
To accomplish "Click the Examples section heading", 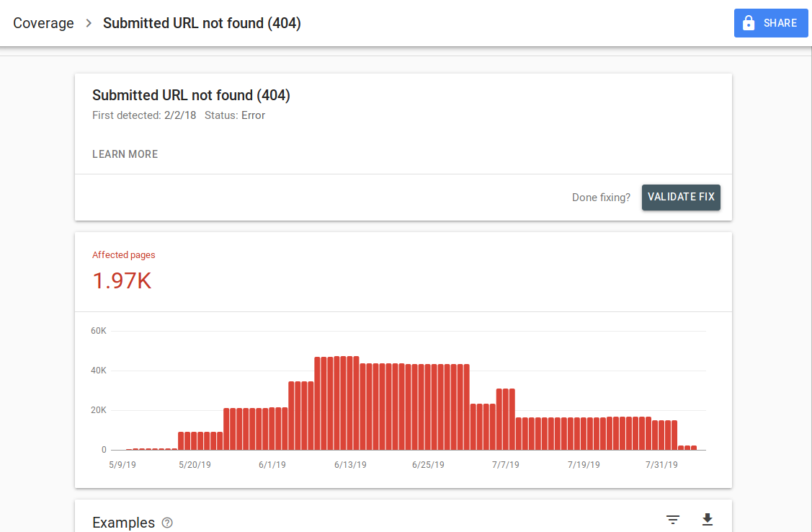I will [x=123, y=523].
